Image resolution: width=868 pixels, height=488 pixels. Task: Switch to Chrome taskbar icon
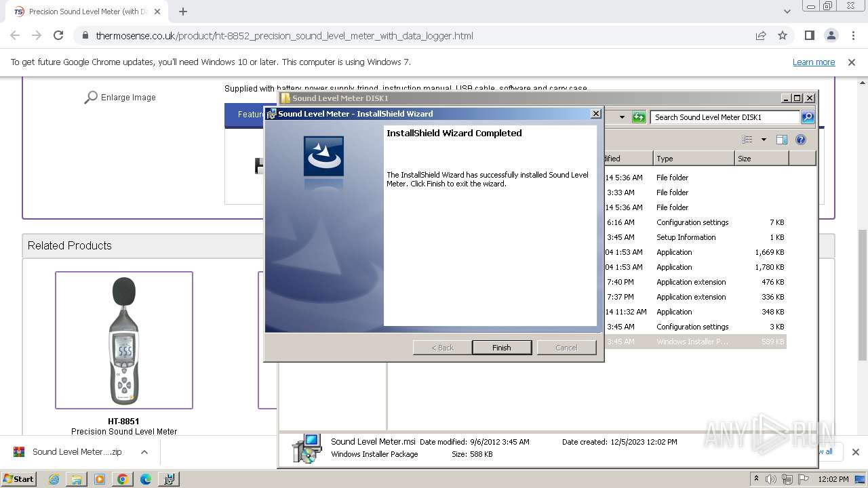tap(123, 479)
